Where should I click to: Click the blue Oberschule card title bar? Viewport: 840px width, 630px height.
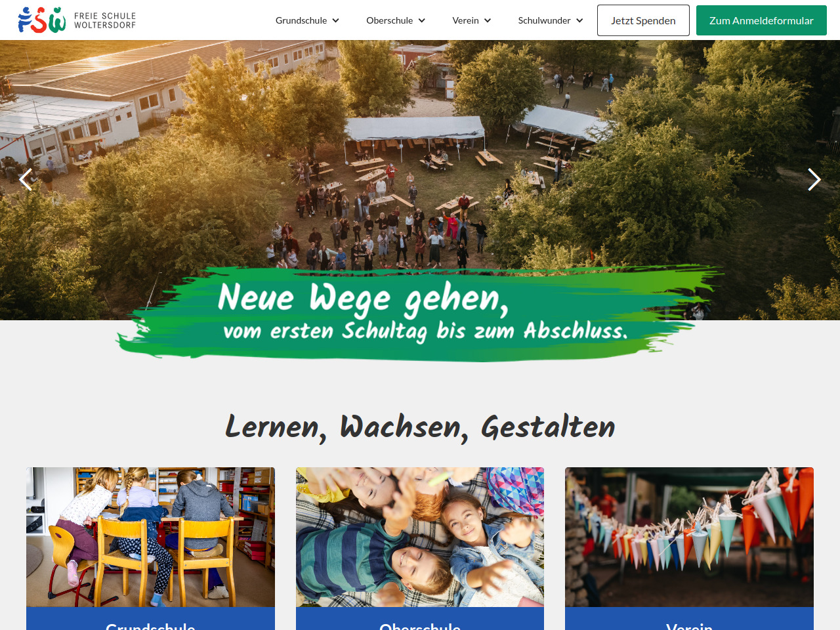tap(420, 619)
